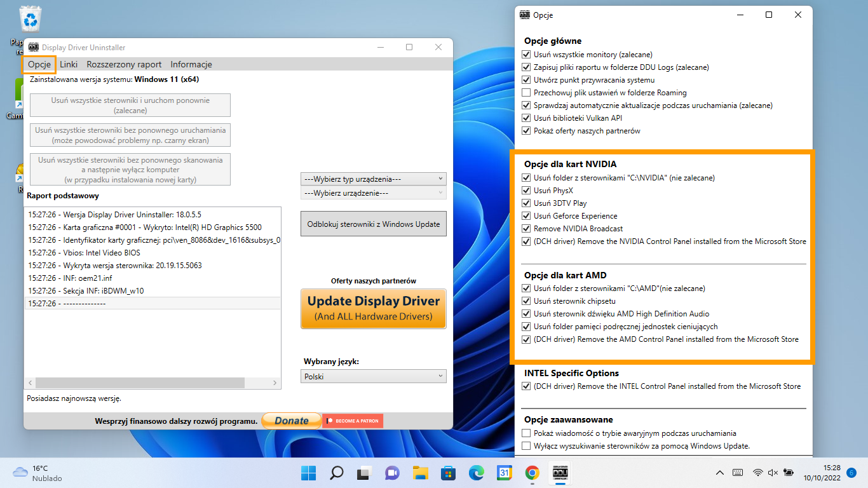Image resolution: width=868 pixels, height=488 pixels.
Task: Toggle Remove NVIDIA Control Panel checkbox
Action: coord(526,241)
